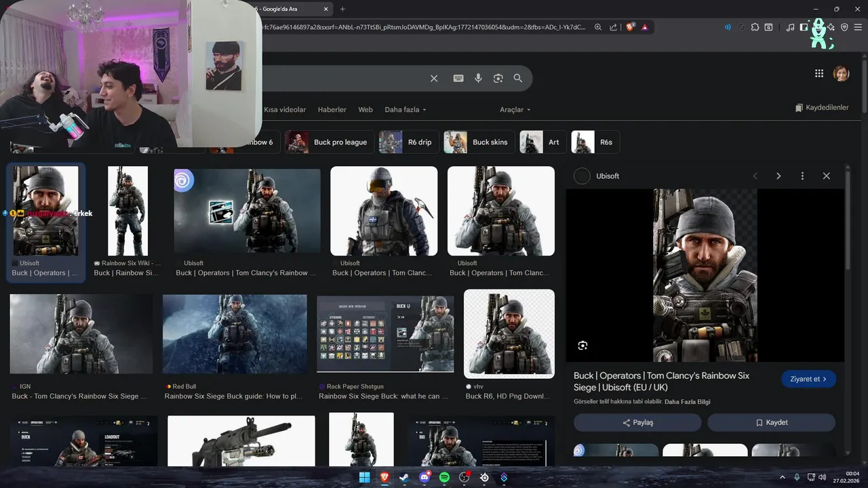This screenshot has height=488, width=868.
Task: Open the Rock Paper Shotgun result thumbnail
Action: tap(385, 333)
